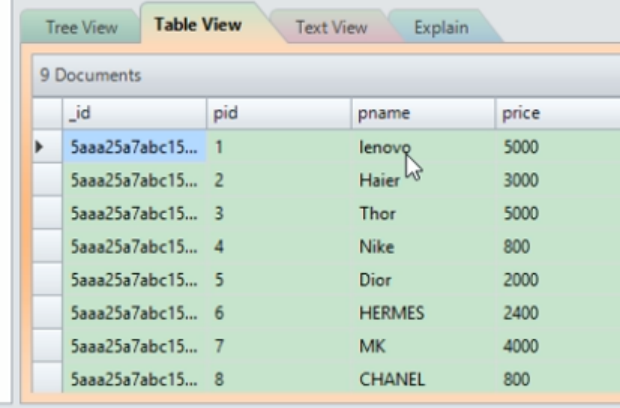This screenshot has width=620, height=408.
Task: Click the MK product cell
Action: (371, 348)
